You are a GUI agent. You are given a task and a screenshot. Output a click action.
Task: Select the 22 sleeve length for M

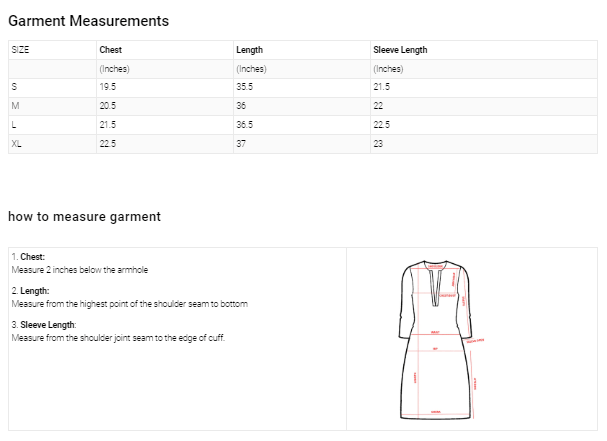pos(378,106)
